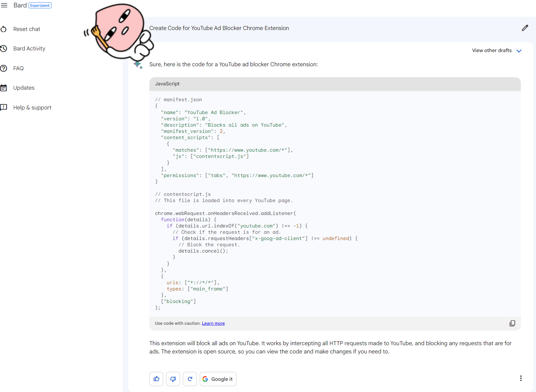Screen dimensions: 536x392
Task: Click the JavaScript code block header
Action: pos(335,84)
